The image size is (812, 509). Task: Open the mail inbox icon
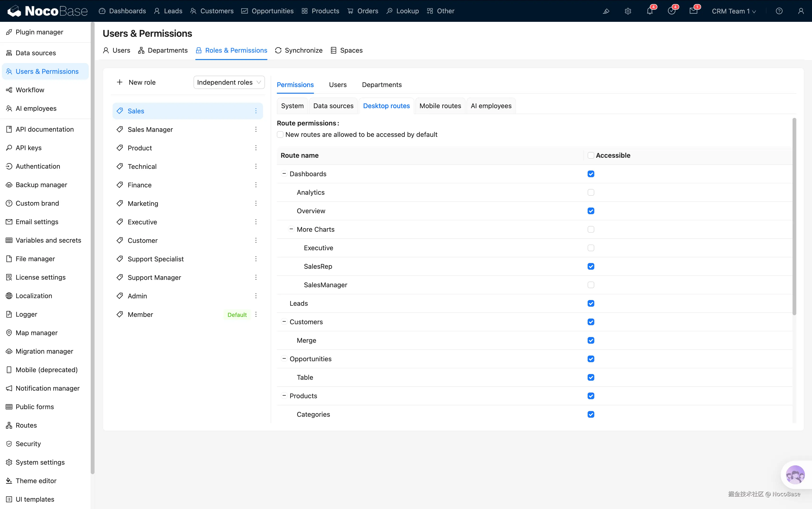pos(693,11)
